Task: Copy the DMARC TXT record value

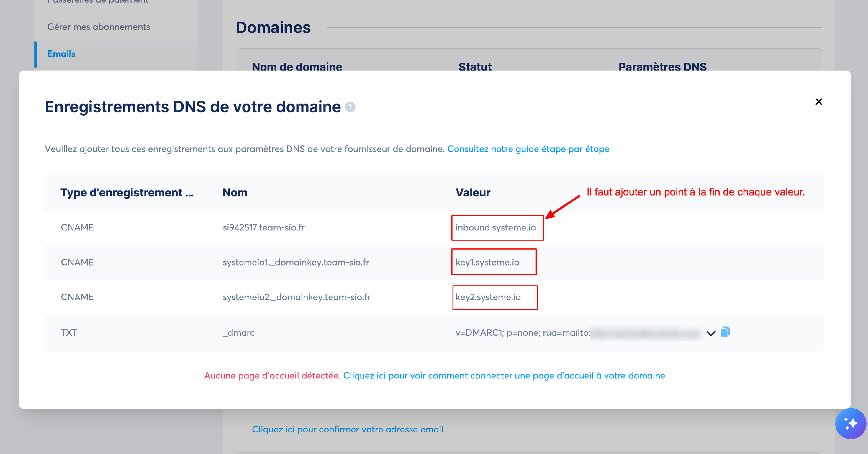Action: pos(725,332)
